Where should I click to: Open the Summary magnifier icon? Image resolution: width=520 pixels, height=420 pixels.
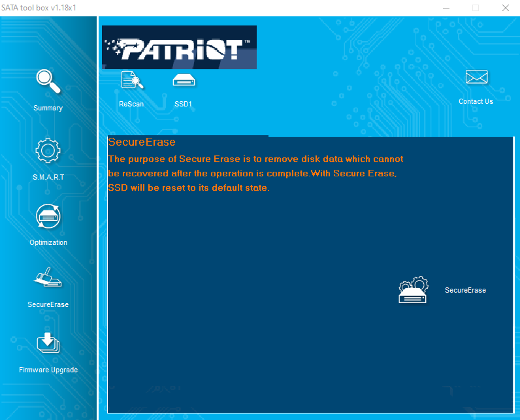point(48,82)
